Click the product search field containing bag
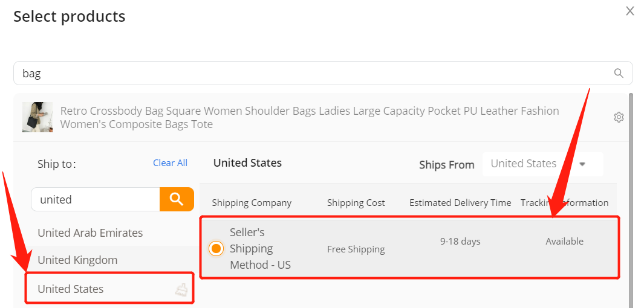 tap(323, 74)
